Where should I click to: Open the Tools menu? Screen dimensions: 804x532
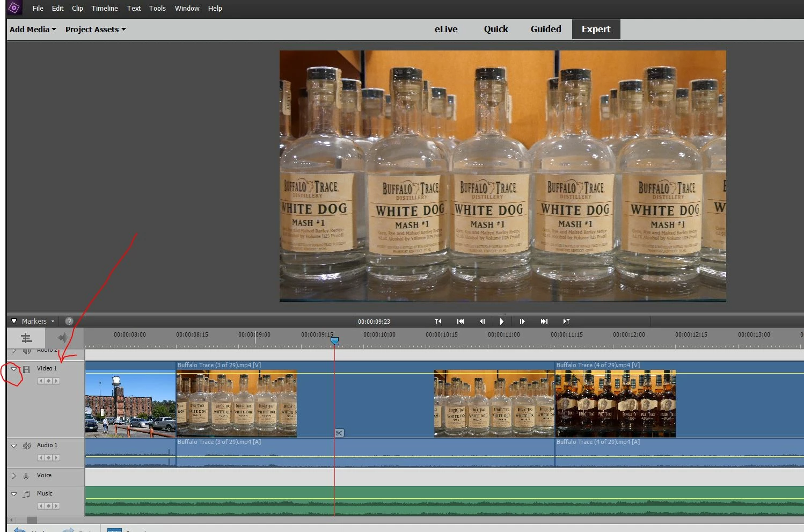click(x=157, y=8)
